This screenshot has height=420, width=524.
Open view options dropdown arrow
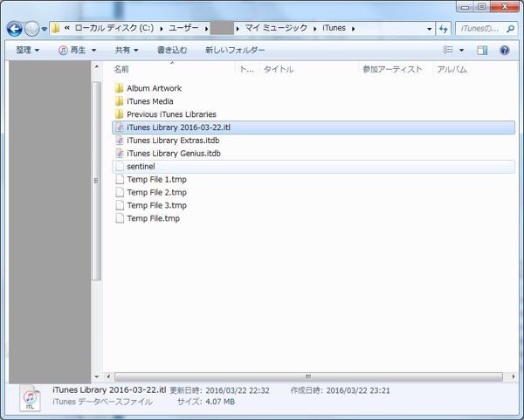tap(461, 51)
